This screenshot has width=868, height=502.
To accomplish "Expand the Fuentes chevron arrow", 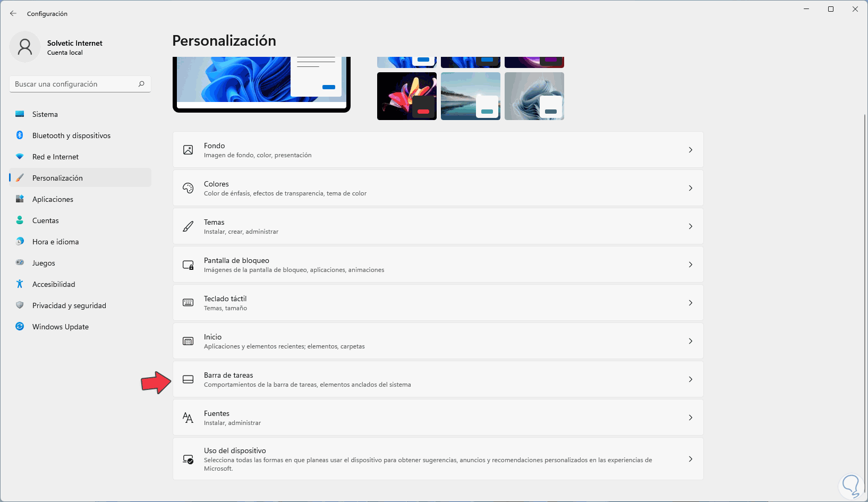I will point(691,418).
